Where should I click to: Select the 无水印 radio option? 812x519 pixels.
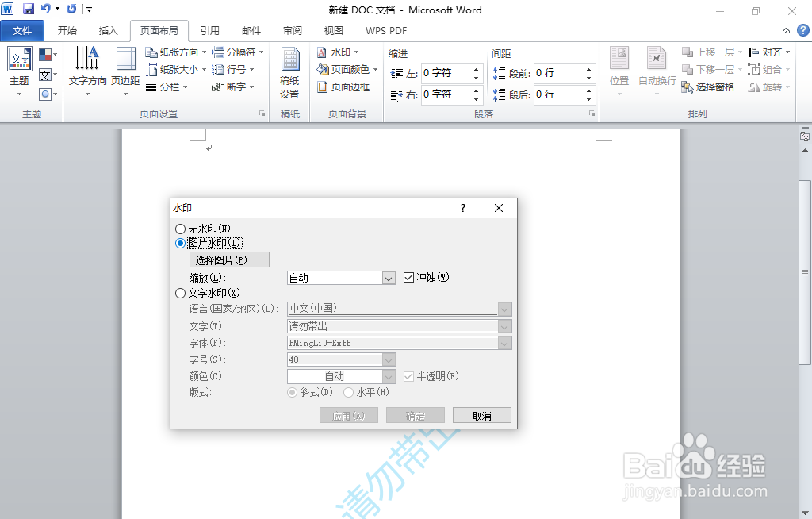click(180, 229)
